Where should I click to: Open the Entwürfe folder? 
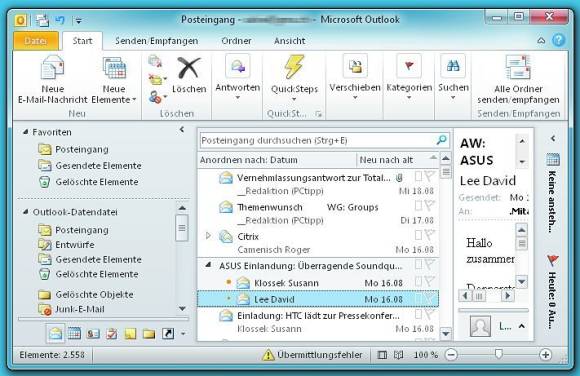[x=67, y=245]
